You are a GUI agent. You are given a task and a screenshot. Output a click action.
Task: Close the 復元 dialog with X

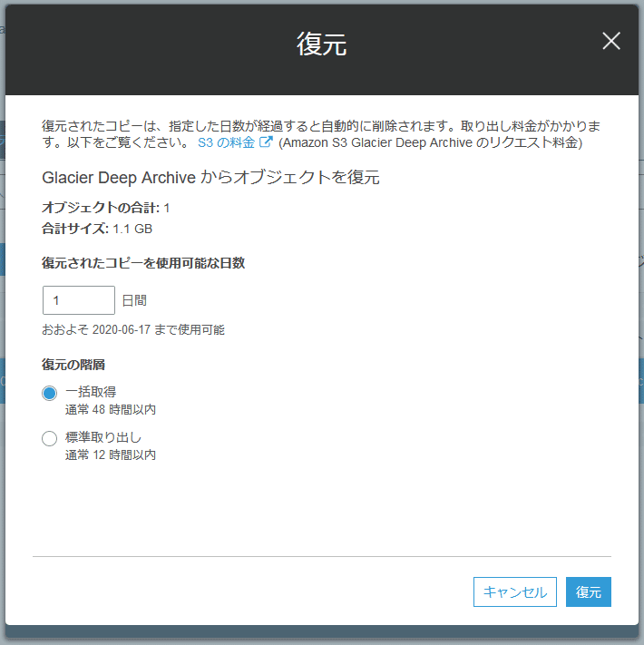tap(611, 41)
